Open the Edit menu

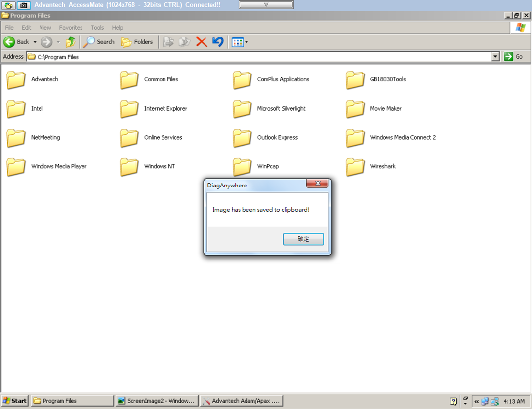[27, 28]
